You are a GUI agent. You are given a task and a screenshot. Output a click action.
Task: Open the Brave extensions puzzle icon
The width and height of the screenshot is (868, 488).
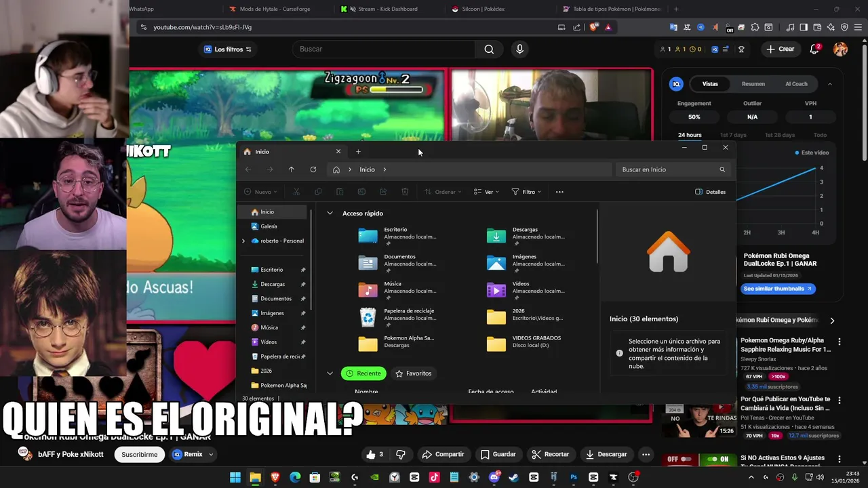[x=755, y=27]
